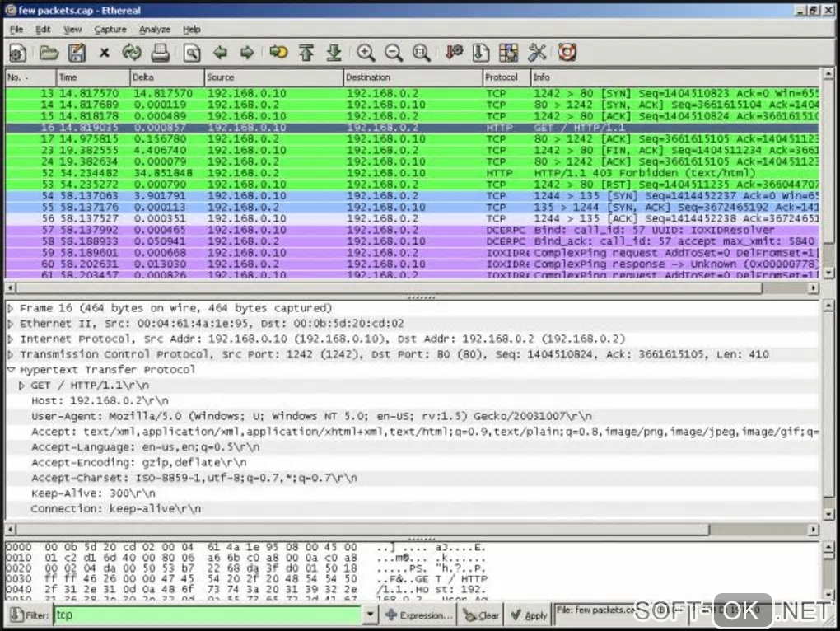Viewport: 840px width, 631px height.
Task: Click the packet list vertical scrollbar down arrow
Action: pyautogui.click(x=828, y=273)
